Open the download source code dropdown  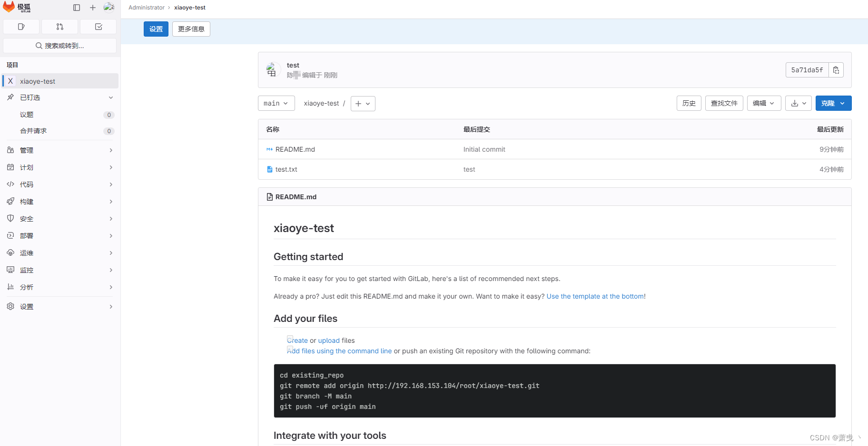click(x=799, y=103)
